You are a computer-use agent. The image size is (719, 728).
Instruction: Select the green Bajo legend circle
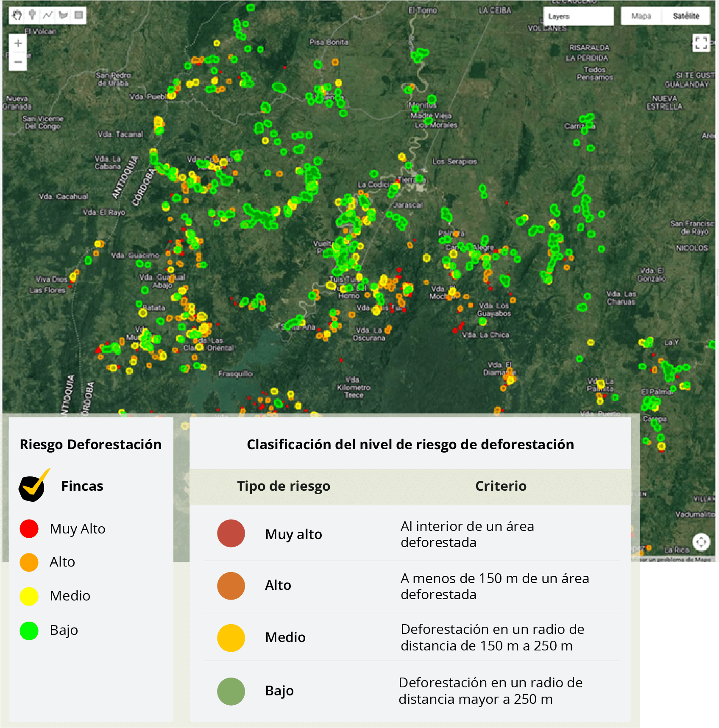pyautogui.click(x=29, y=631)
